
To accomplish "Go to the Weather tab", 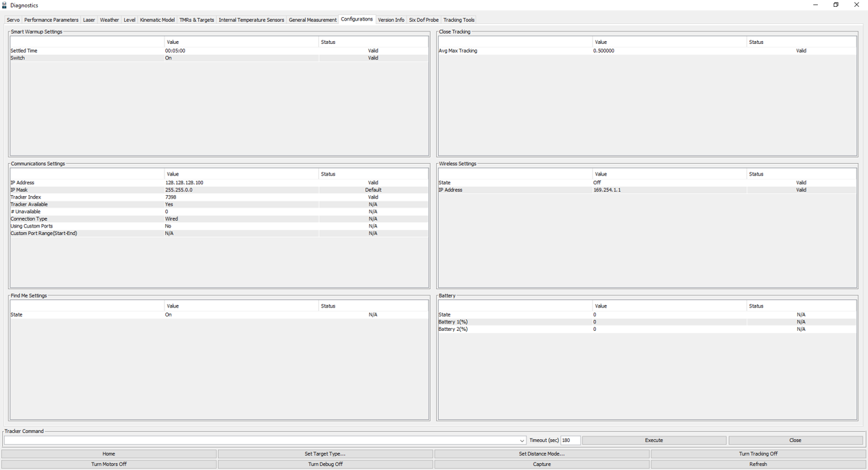I will (x=110, y=20).
